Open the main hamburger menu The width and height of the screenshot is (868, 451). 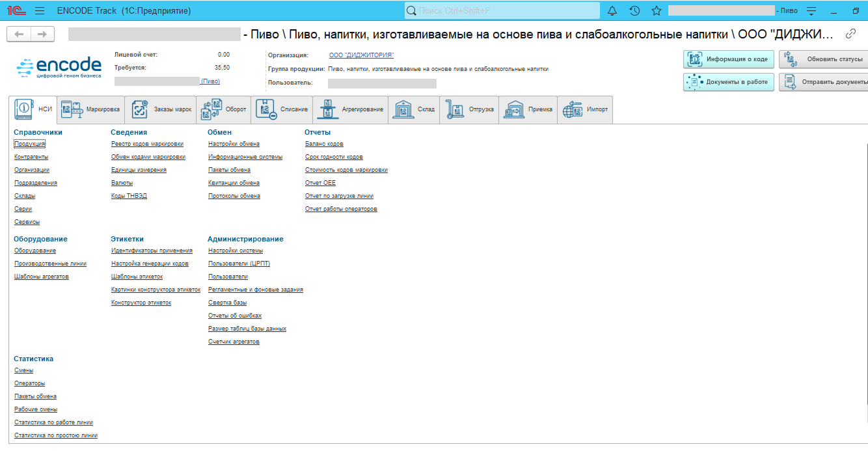click(x=40, y=10)
